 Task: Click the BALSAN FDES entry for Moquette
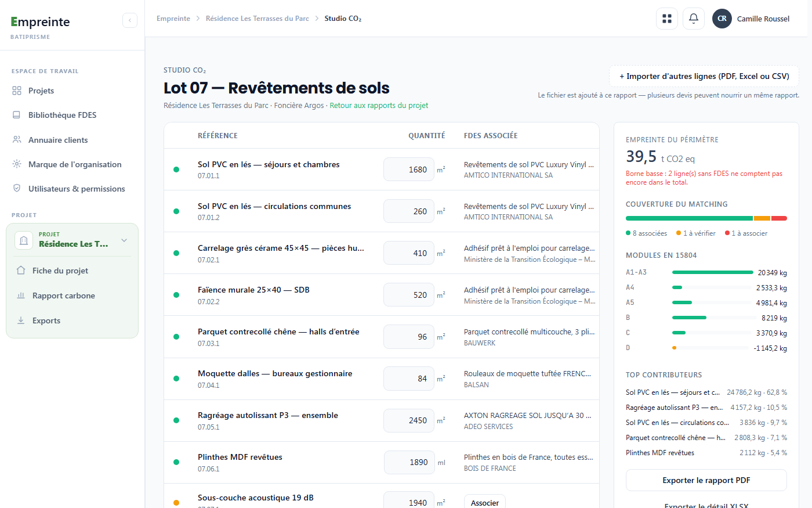pyautogui.click(x=528, y=379)
